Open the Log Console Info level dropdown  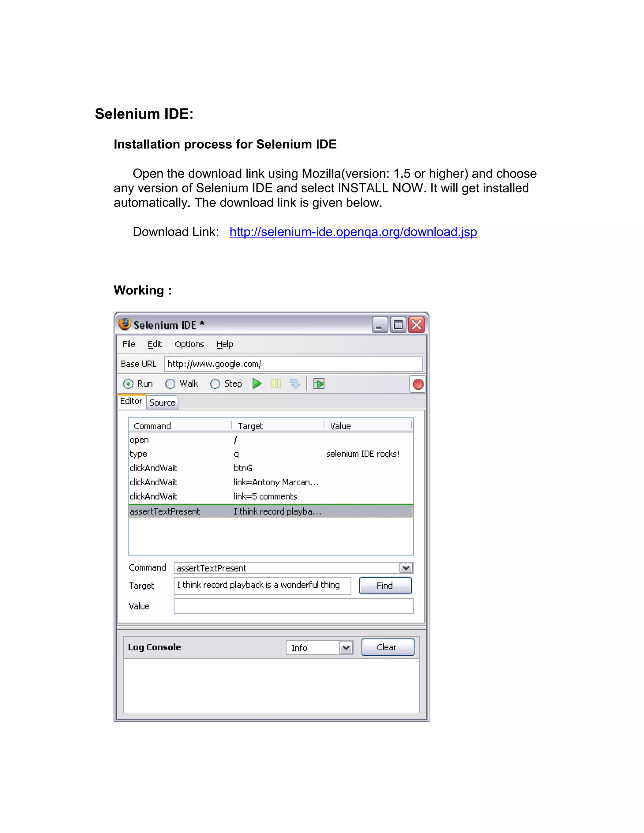pos(346,647)
